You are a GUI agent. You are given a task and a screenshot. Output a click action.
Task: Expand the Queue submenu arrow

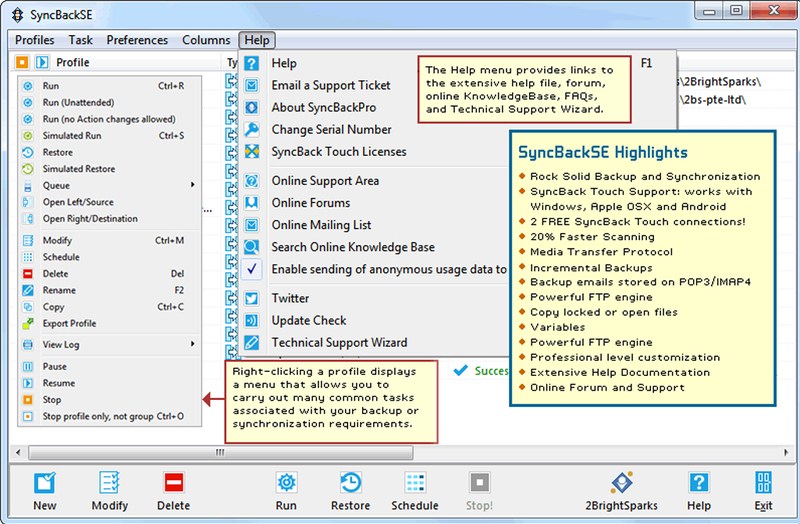193,185
